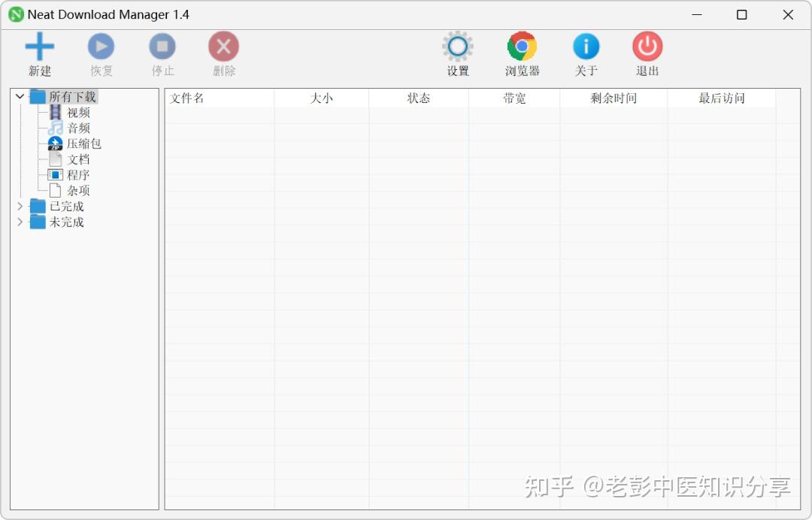Open the 关于 (About) info icon

(x=586, y=47)
